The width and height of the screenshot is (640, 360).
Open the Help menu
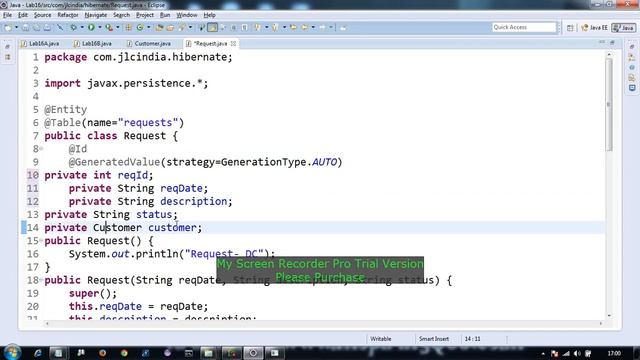(209, 15)
